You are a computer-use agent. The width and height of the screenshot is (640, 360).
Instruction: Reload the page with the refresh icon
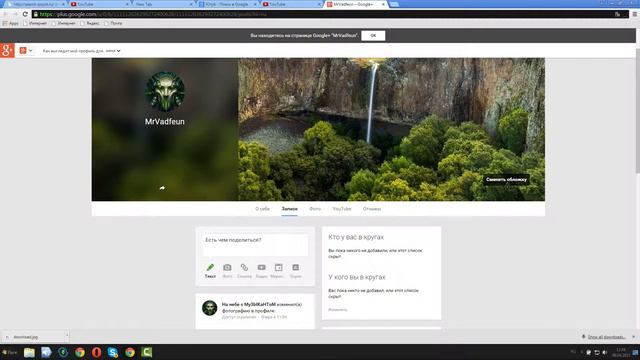click(25, 14)
